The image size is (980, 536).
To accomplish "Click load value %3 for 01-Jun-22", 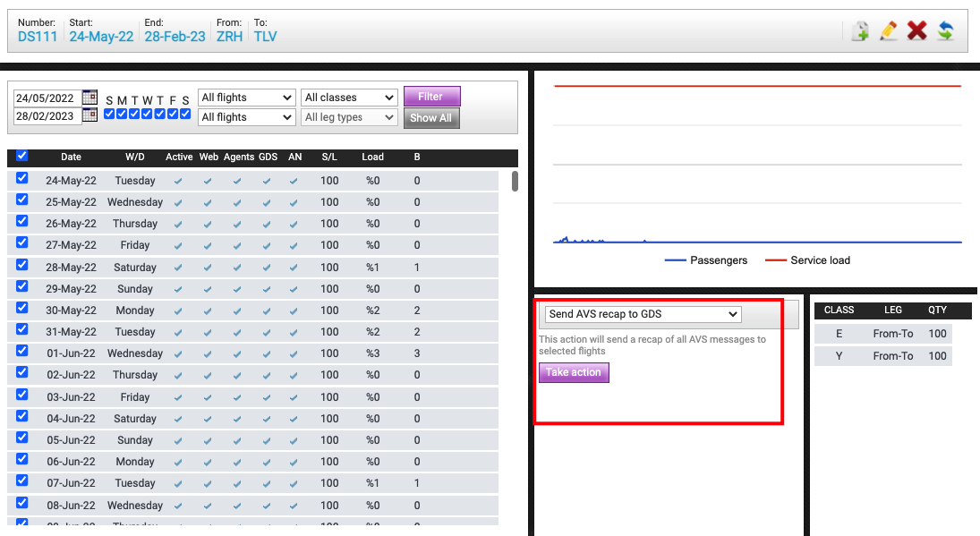I will tap(372, 353).
